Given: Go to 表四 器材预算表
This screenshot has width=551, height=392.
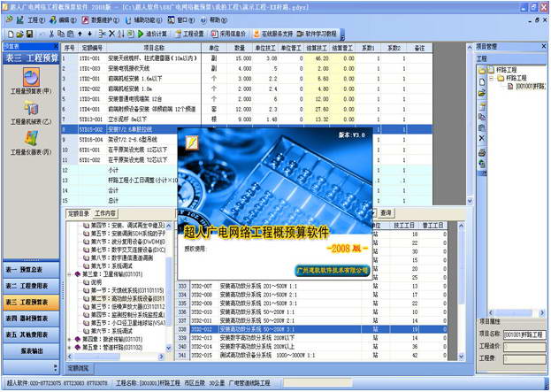Looking at the screenshot, I should [31, 319].
